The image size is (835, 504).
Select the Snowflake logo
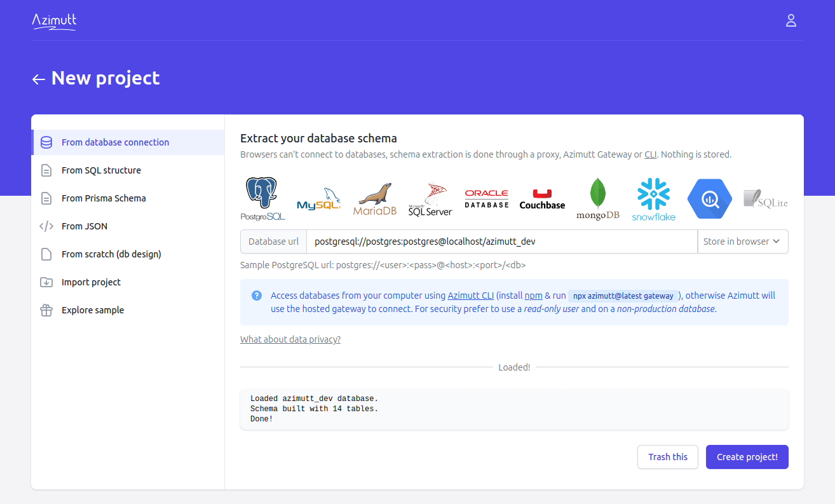[x=653, y=198]
